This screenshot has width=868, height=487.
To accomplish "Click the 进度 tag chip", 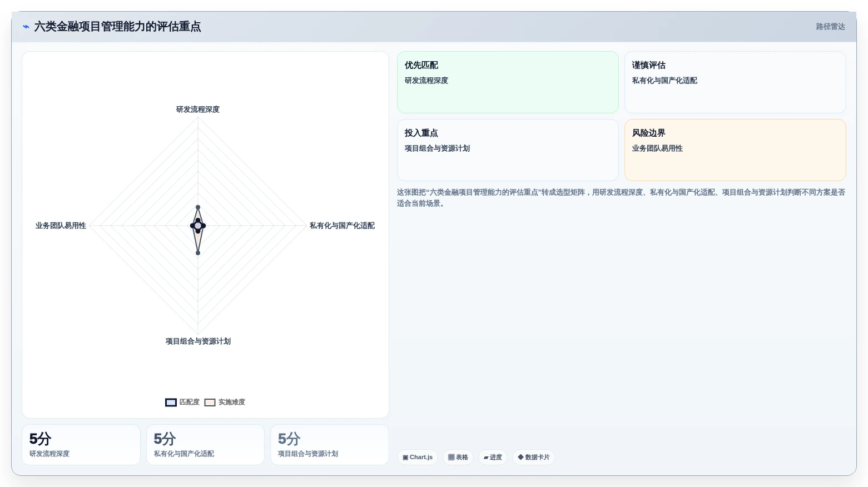I will tap(493, 458).
